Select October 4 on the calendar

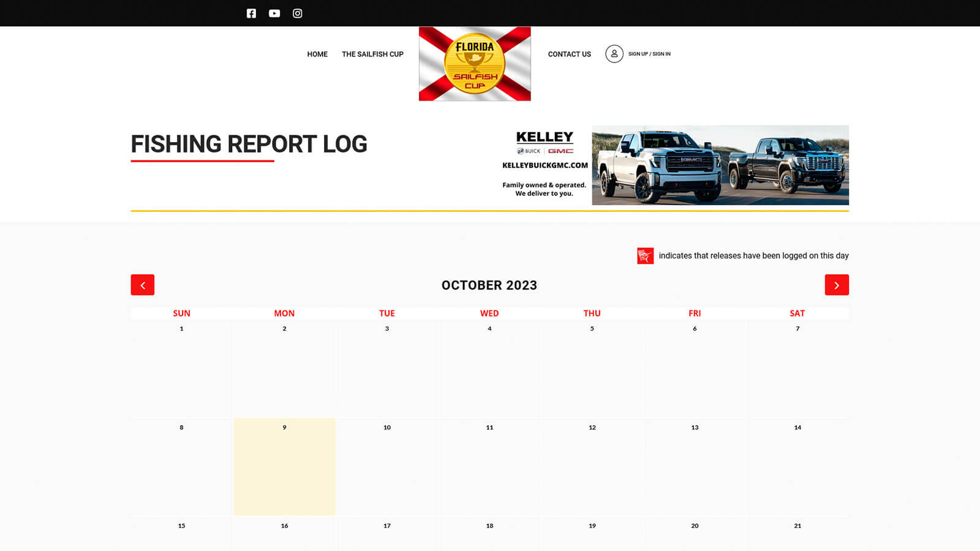[489, 367]
